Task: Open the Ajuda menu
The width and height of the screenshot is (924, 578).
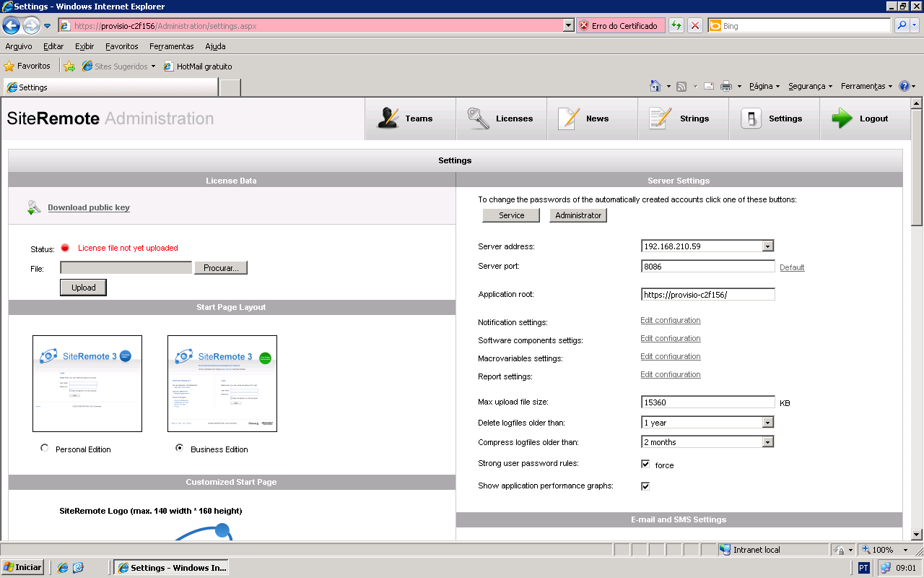Action: point(215,46)
